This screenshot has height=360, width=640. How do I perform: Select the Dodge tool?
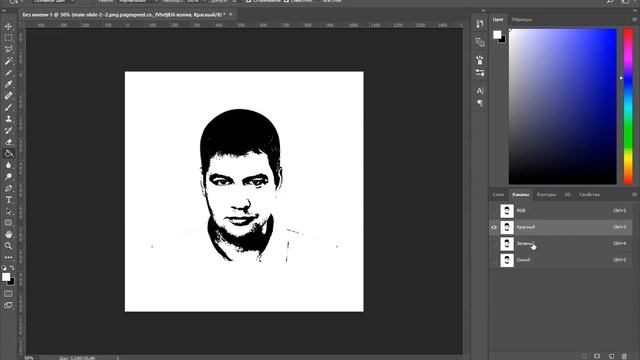(x=8, y=177)
